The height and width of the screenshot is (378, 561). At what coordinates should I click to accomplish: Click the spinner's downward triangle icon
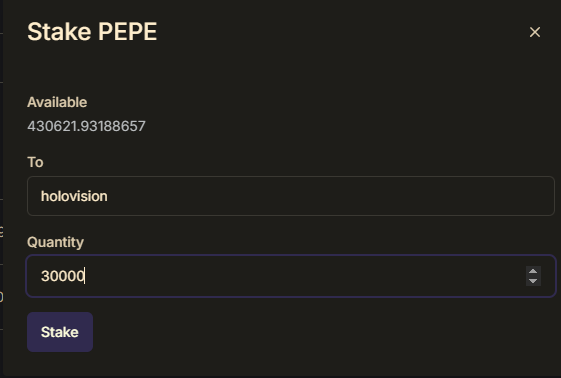(533, 281)
